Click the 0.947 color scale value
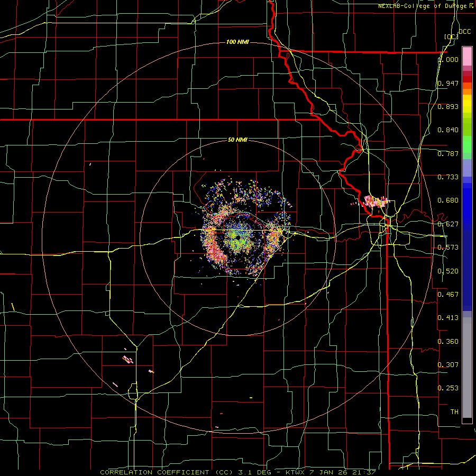The height and width of the screenshot is (476, 476). pos(448,83)
